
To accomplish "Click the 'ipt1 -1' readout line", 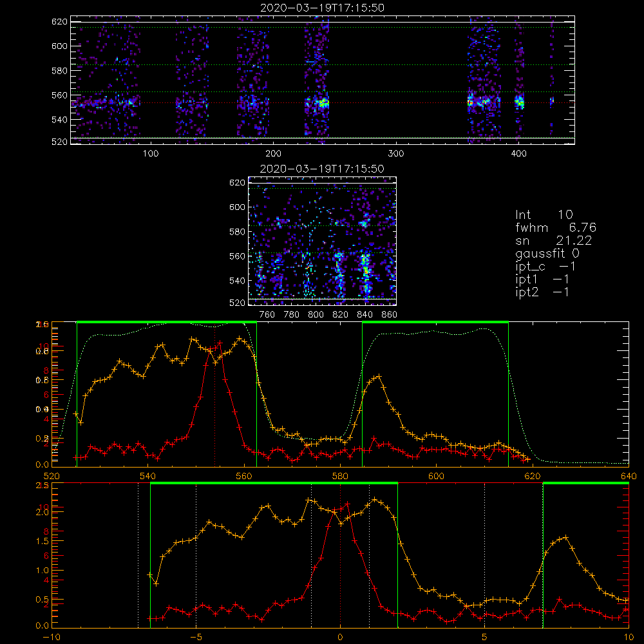I will 542,279.
